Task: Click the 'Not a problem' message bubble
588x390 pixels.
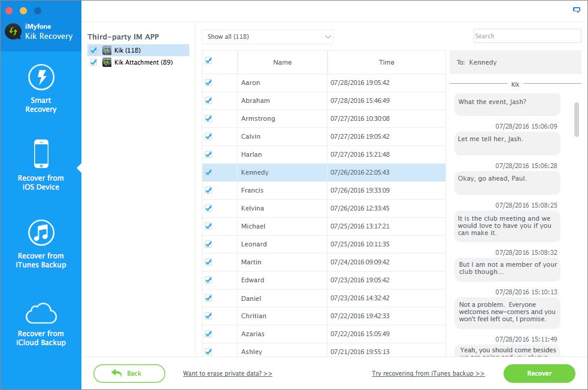Action: click(507, 312)
